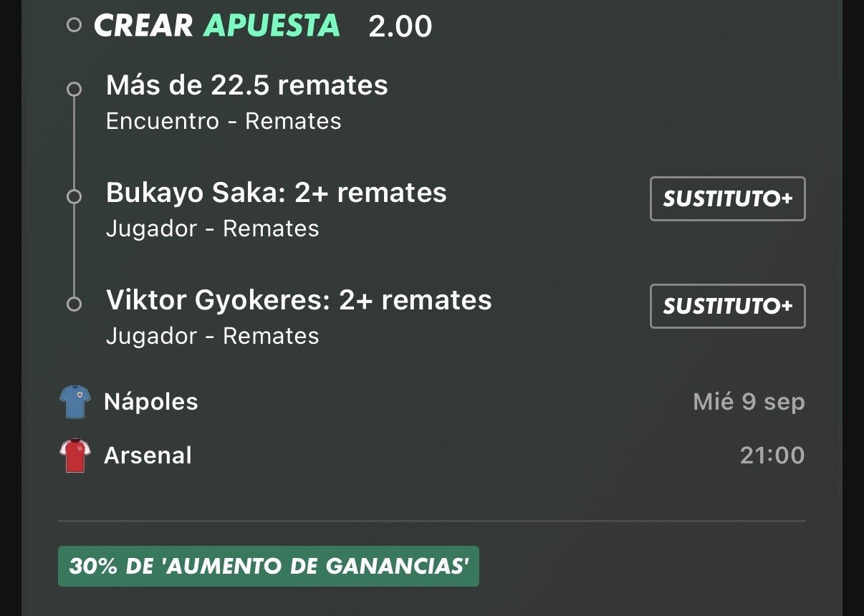This screenshot has height=616, width=864.
Task: Open the Crear Apuesta heading
Action: coord(217,26)
